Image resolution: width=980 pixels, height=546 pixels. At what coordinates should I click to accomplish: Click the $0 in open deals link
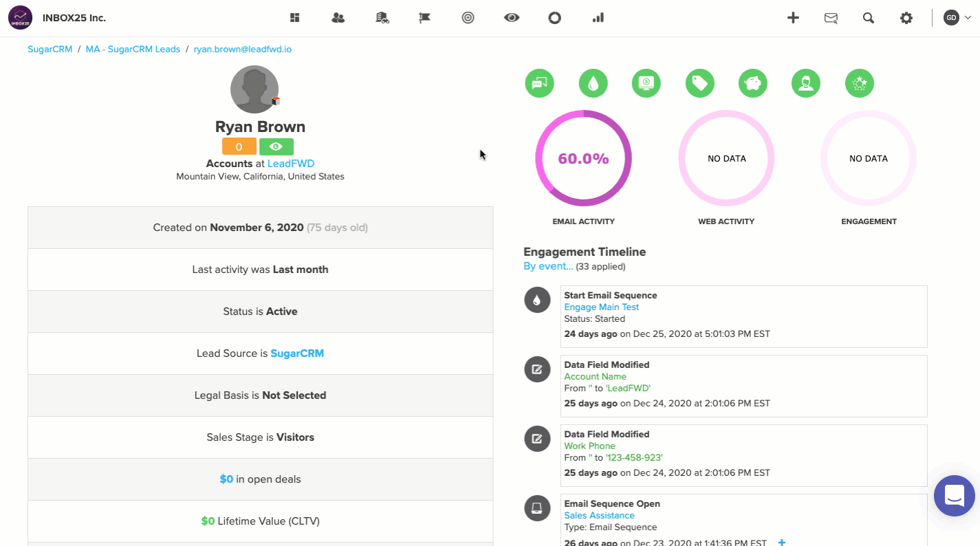(x=226, y=479)
